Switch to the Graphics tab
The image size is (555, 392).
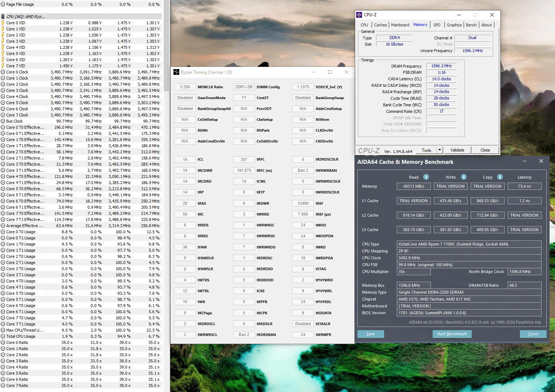[x=454, y=25]
